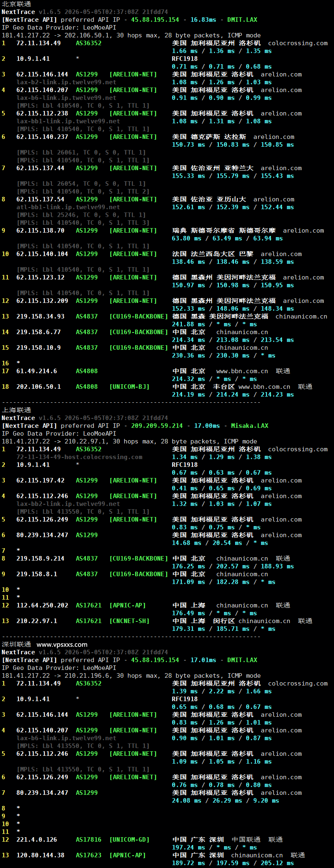
Task: Select hop IP '112.64.250.202'
Action: [42, 605]
